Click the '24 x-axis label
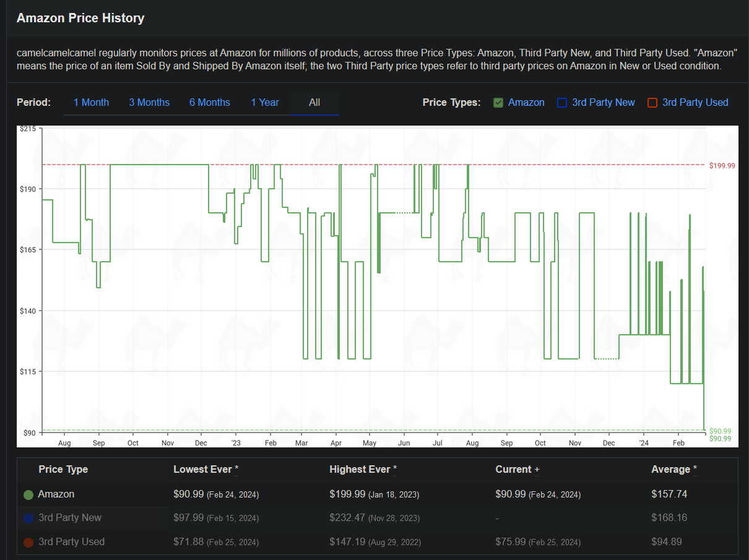The image size is (749, 560). tap(644, 443)
